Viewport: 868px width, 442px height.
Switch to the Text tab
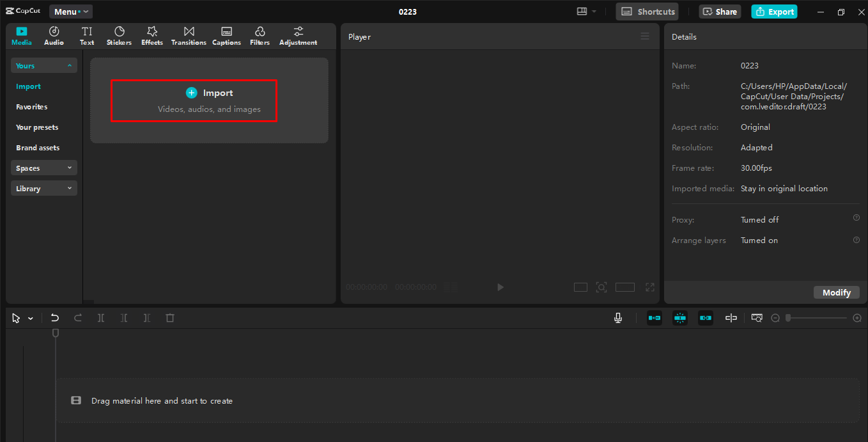[87, 36]
